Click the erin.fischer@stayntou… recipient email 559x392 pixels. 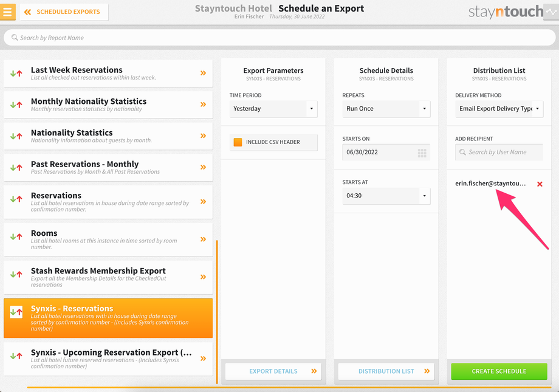point(490,184)
